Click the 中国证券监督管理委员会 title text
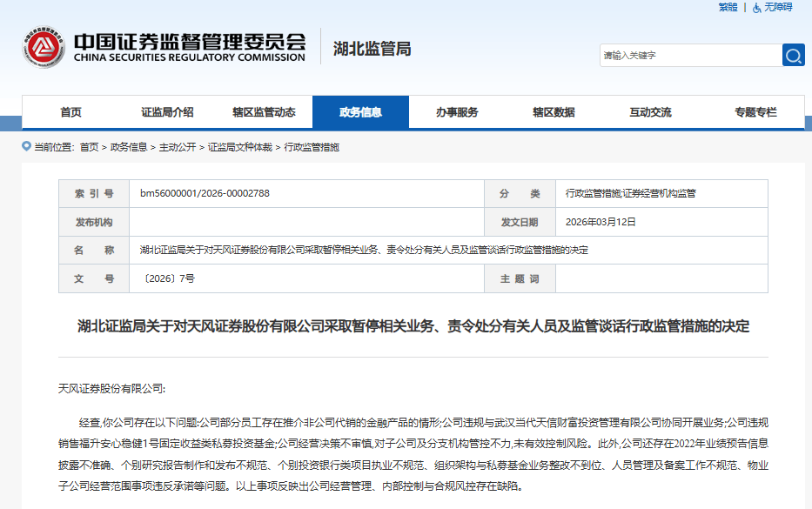 (190, 42)
